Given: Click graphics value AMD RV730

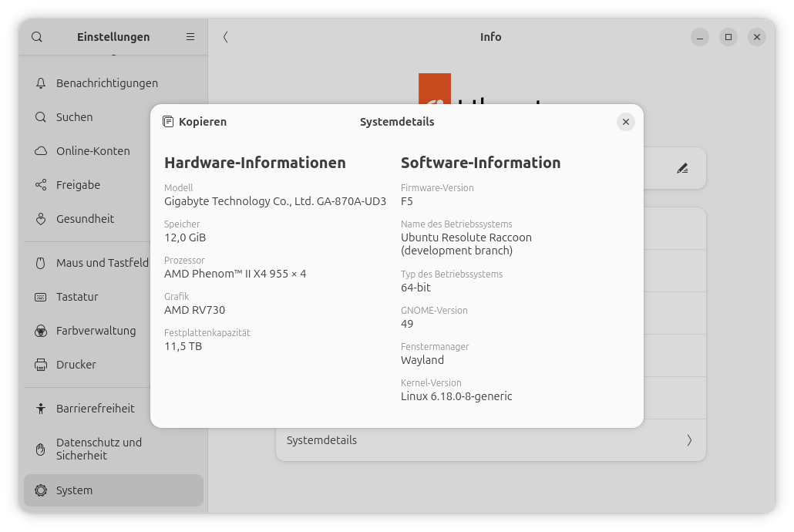Looking at the screenshot, I should tap(194, 310).
